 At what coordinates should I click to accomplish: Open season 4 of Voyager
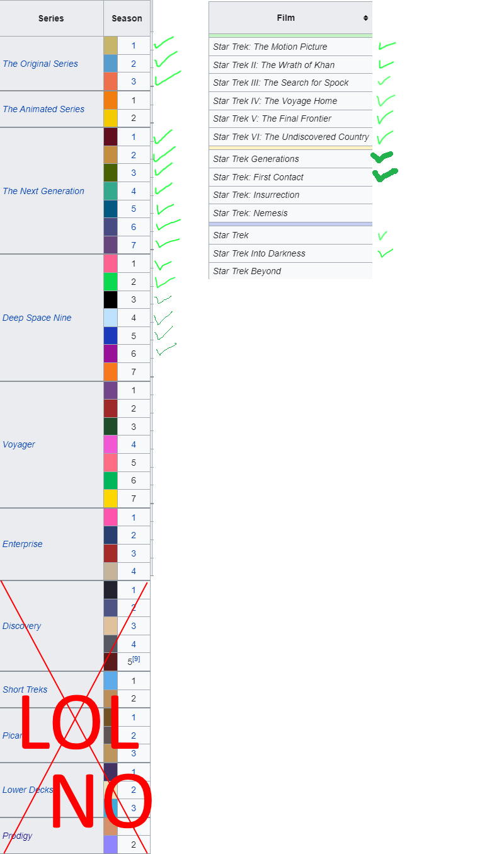tap(134, 444)
